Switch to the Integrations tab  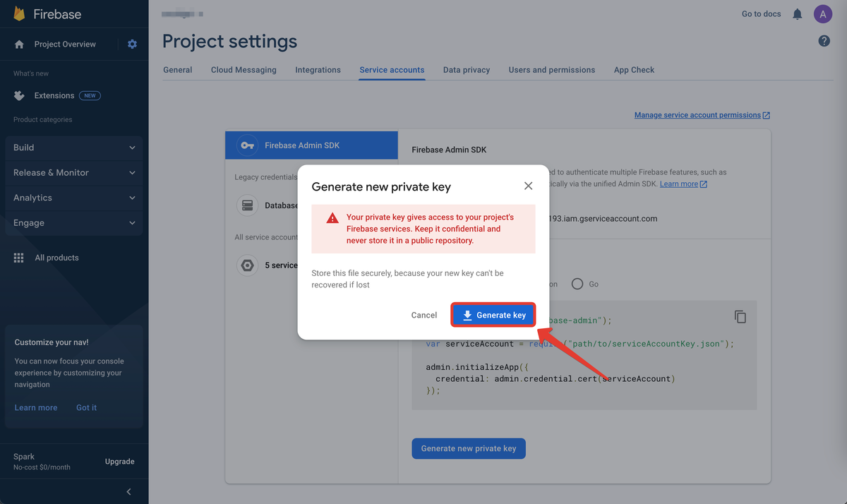click(x=318, y=70)
